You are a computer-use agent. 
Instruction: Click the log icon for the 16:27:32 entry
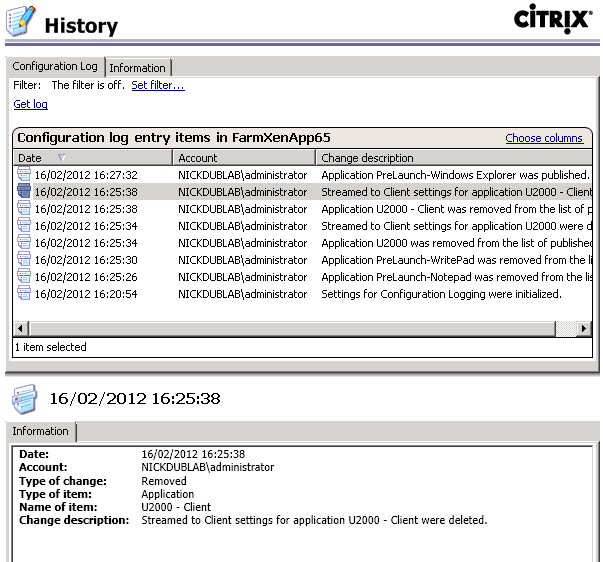click(24, 175)
